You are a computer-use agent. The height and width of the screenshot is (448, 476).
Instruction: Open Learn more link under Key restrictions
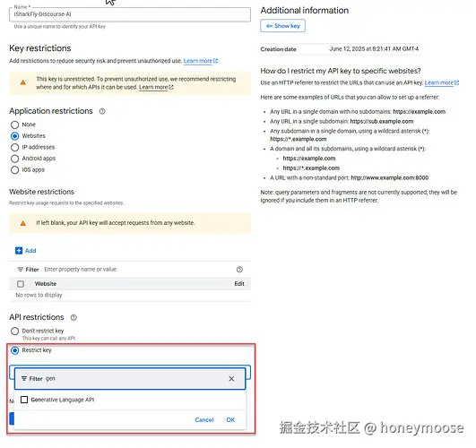[x=201, y=61]
